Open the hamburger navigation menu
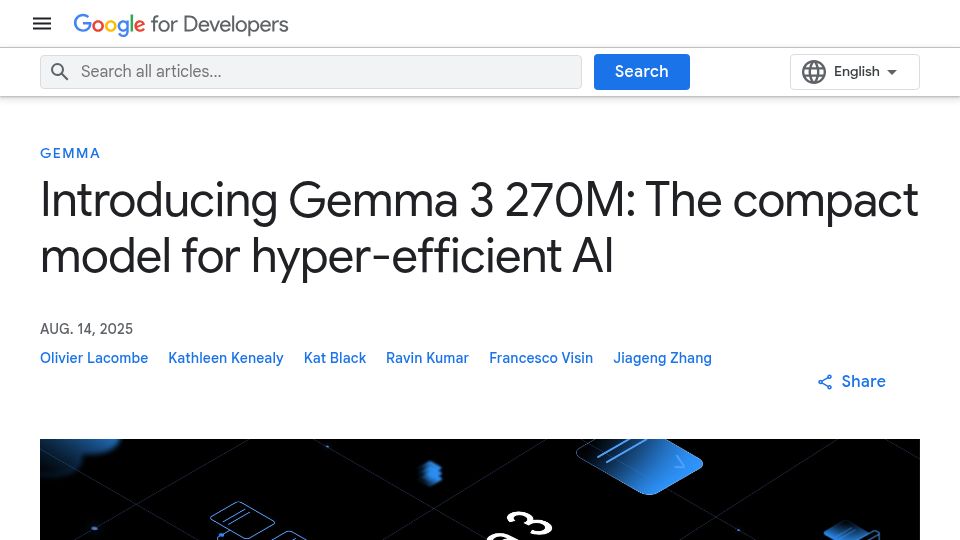960x540 pixels. click(42, 24)
